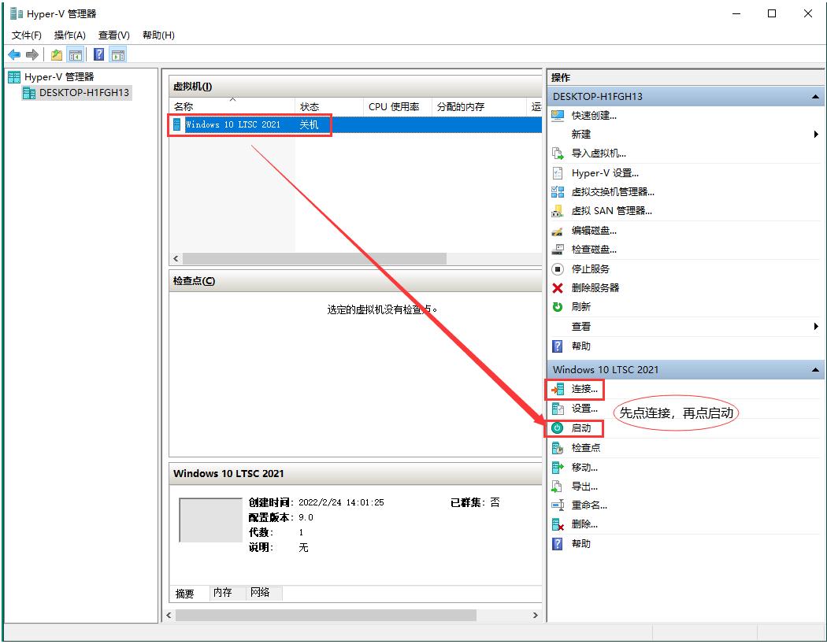Click 启动 to start the virtual machine
Screen dimensions: 827x644
(x=580, y=428)
